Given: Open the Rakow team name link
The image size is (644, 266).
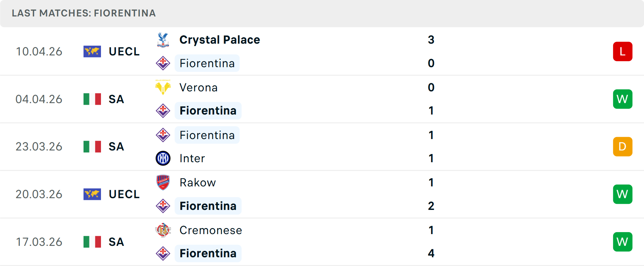Looking at the screenshot, I should point(198,182).
